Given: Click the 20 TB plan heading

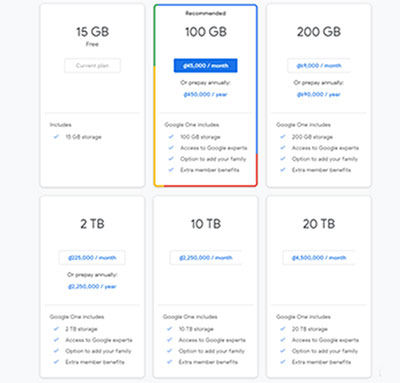Looking at the screenshot, I should click(319, 224).
